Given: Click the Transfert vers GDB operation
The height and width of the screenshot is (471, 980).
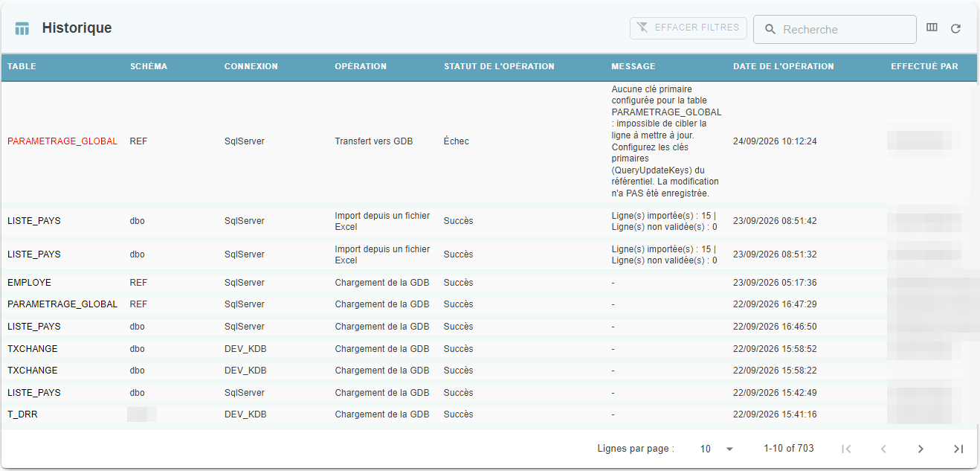Looking at the screenshot, I should pyautogui.click(x=374, y=141).
